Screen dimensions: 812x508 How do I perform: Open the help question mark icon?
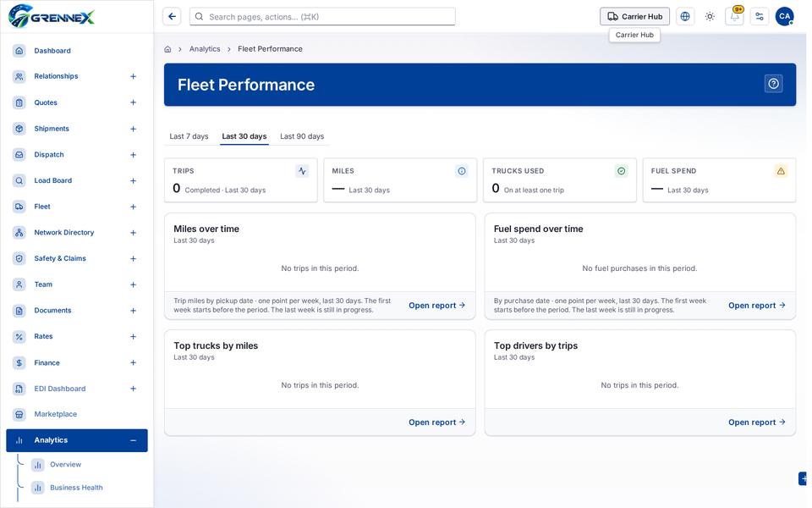773,84
